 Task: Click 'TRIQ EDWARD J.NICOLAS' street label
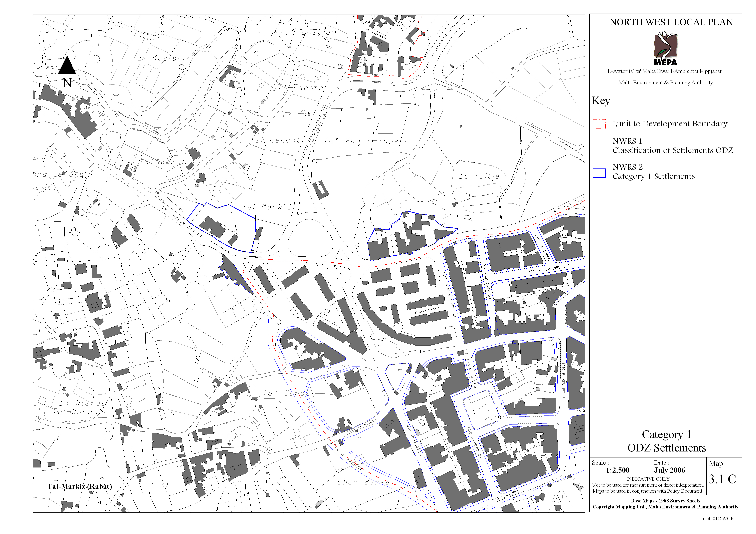pyautogui.click(x=426, y=310)
